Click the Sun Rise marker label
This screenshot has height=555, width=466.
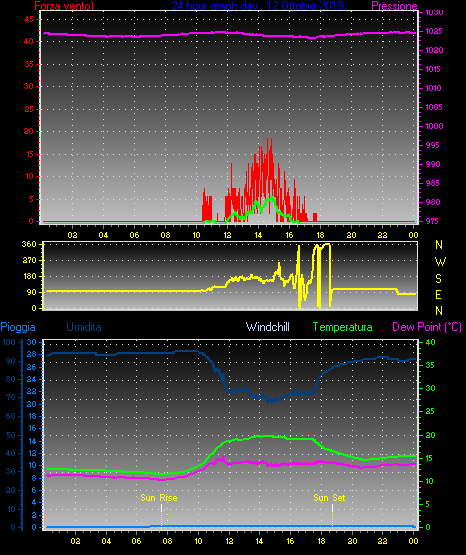click(x=159, y=498)
